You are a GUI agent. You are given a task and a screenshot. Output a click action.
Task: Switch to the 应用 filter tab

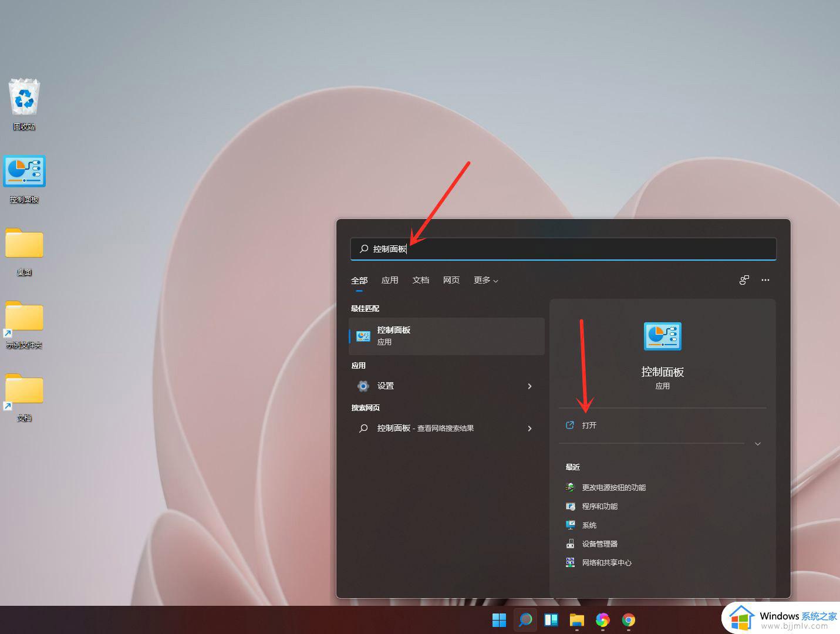(390, 280)
